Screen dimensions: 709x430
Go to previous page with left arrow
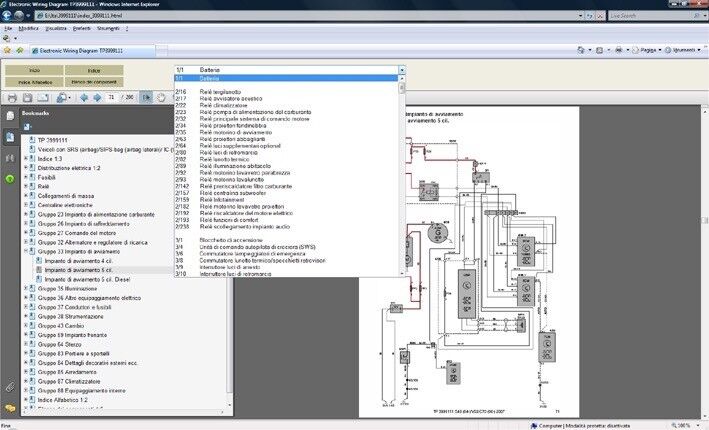(83, 97)
